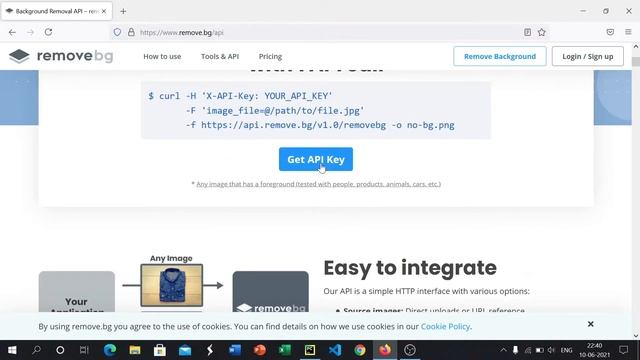Click the remove.bg logo in the header

point(61,56)
